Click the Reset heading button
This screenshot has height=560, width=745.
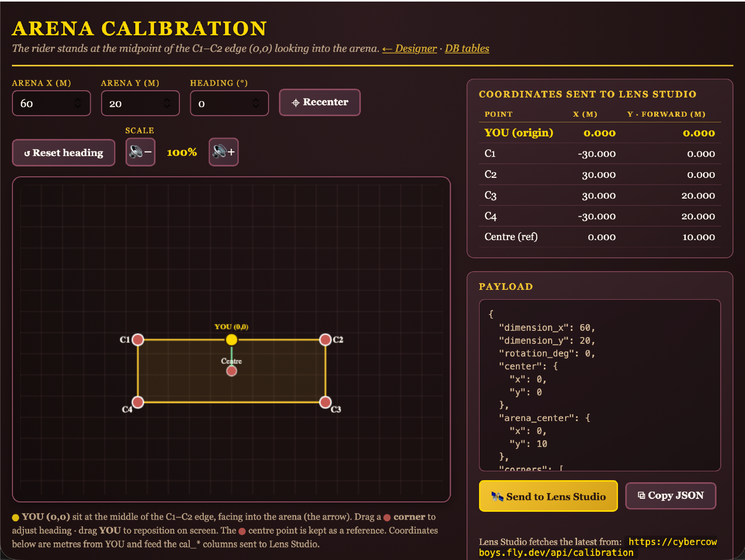click(x=63, y=153)
